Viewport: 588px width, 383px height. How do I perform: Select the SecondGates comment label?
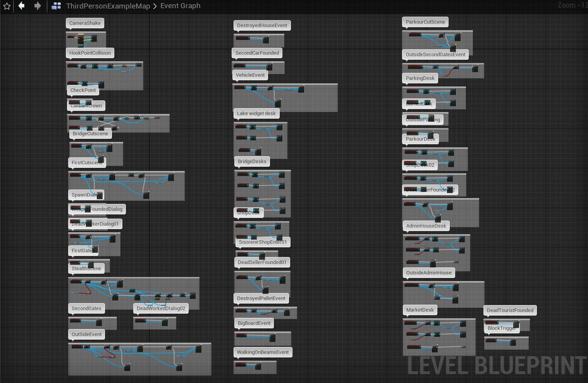(86, 308)
